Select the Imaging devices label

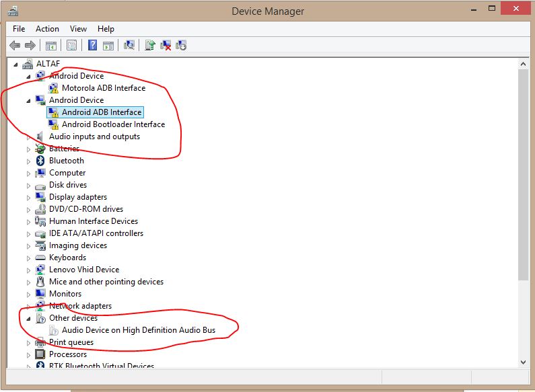[78, 245]
